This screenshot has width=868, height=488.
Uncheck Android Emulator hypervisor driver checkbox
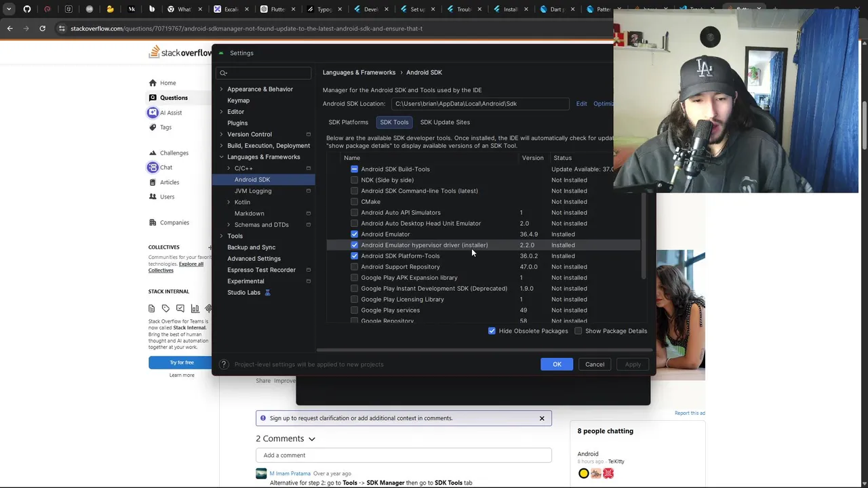pyautogui.click(x=354, y=245)
